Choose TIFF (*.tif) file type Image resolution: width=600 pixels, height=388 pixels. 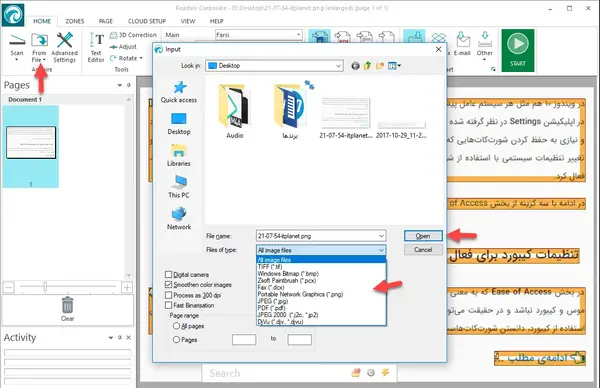(321, 267)
